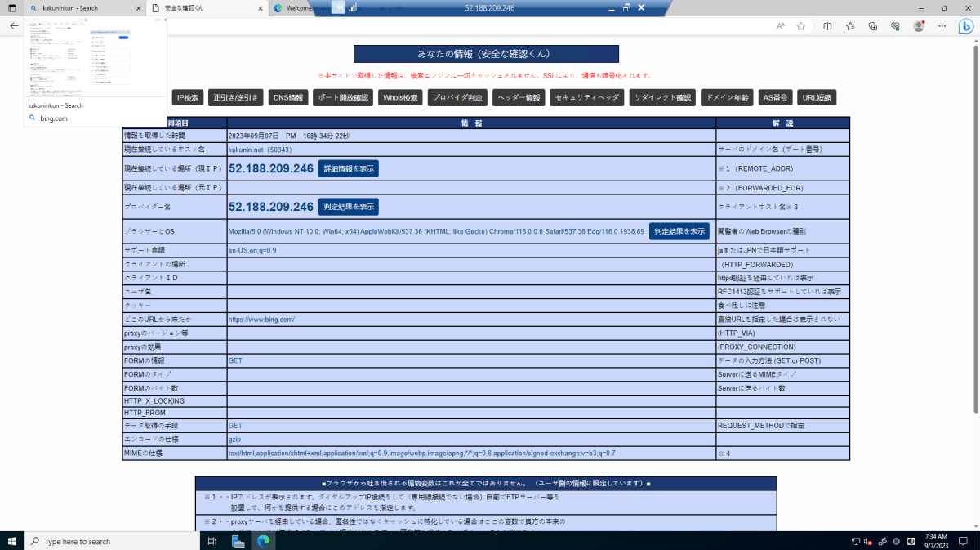Click the HTTP_X_LOCKING row label
This screenshot has height=550, width=980.
tap(154, 401)
